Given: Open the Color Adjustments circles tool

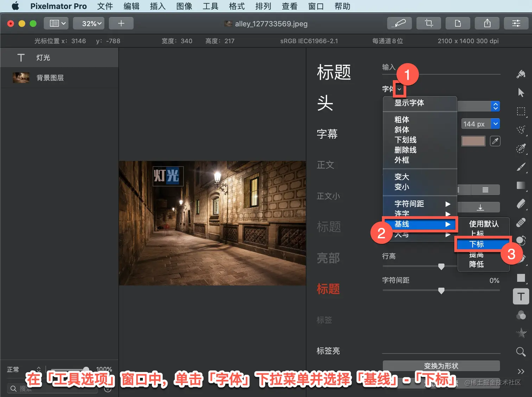Looking at the screenshot, I should pyautogui.click(x=521, y=315).
